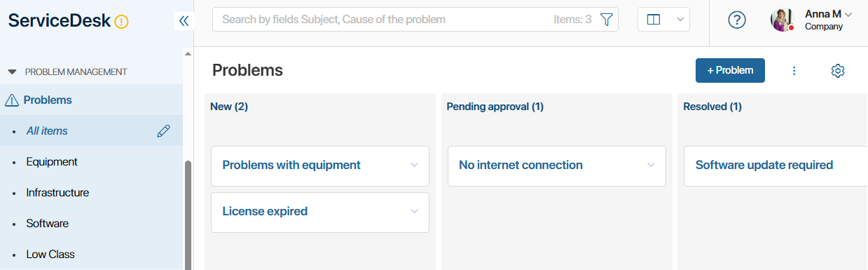Click the ServiceDesk warning info icon
The width and height of the screenshot is (868, 270).
(x=121, y=22)
